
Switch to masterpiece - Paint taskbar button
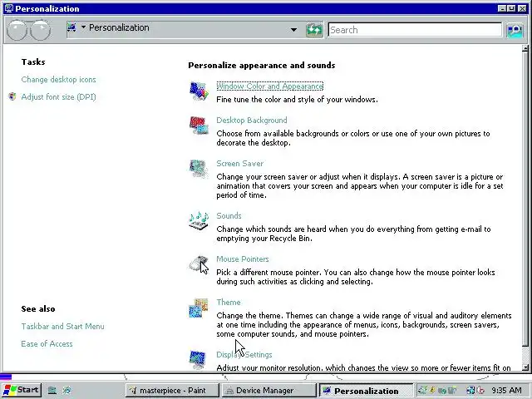click(172, 391)
